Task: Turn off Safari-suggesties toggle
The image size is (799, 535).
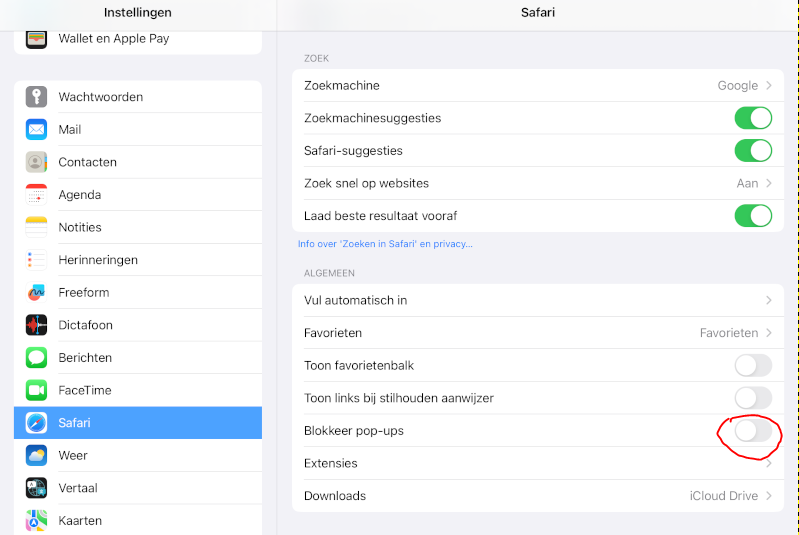Action: (x=753, y=151)
